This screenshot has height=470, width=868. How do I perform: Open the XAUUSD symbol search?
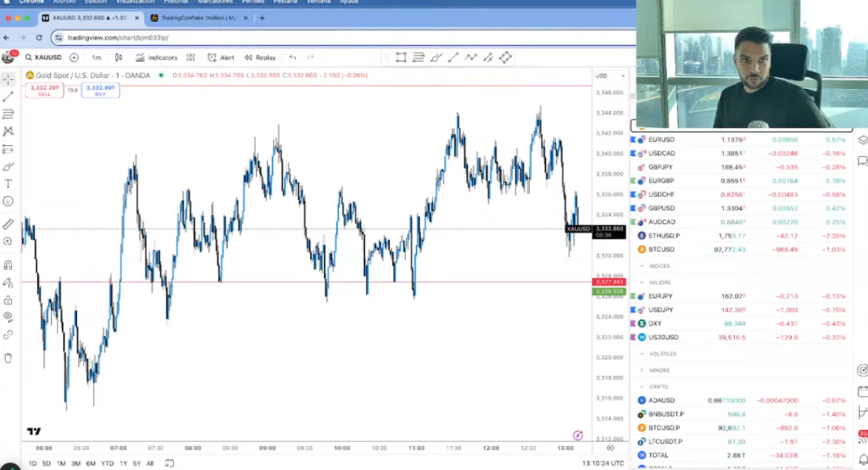(x=43, y=57)
